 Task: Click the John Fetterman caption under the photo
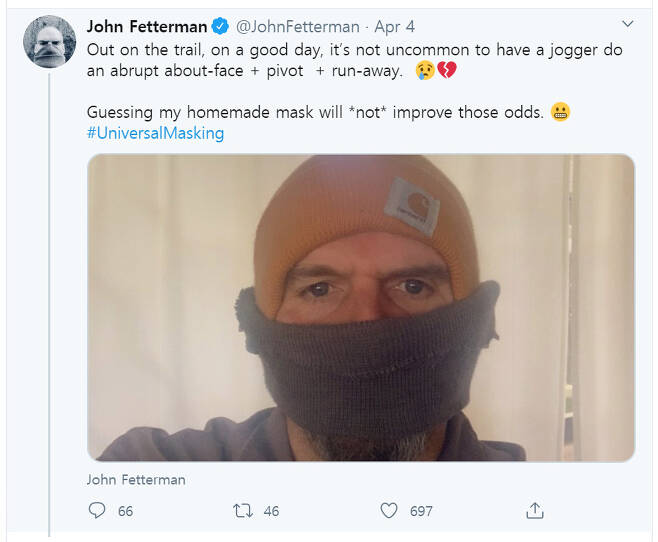coord(136,479)
